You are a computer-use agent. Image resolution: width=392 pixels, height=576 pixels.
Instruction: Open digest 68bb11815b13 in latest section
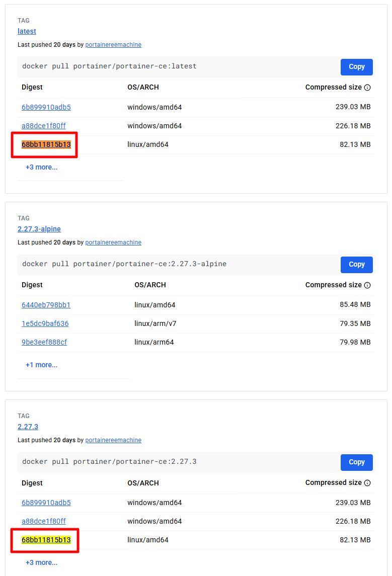pos(46,144)
